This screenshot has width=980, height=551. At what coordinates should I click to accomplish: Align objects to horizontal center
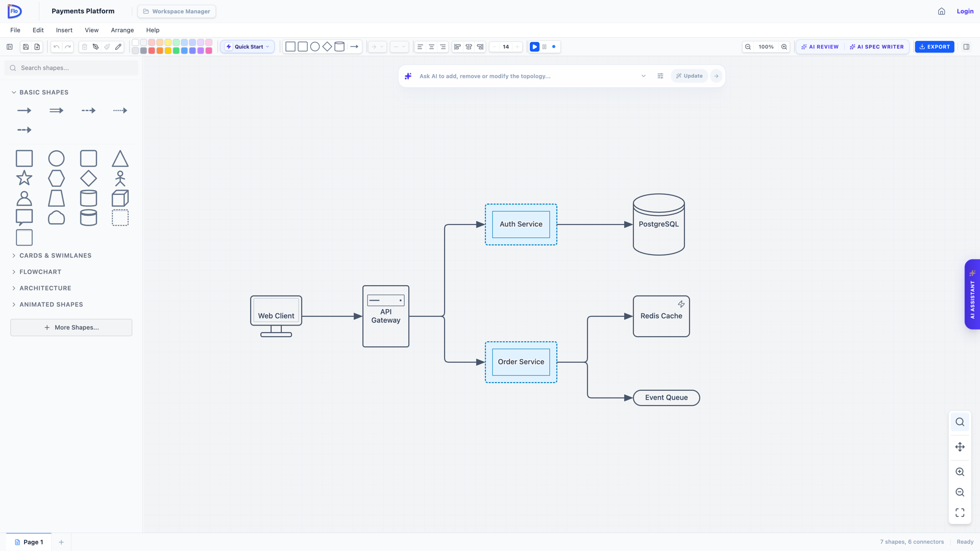(469, 47)
